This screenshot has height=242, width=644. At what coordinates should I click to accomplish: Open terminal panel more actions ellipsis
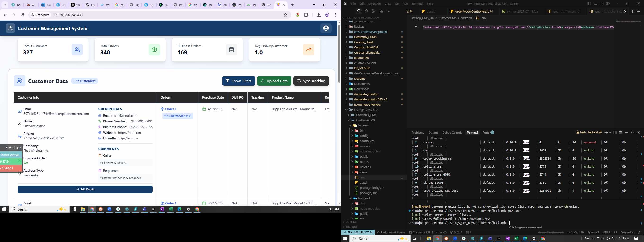click(626, 133)
